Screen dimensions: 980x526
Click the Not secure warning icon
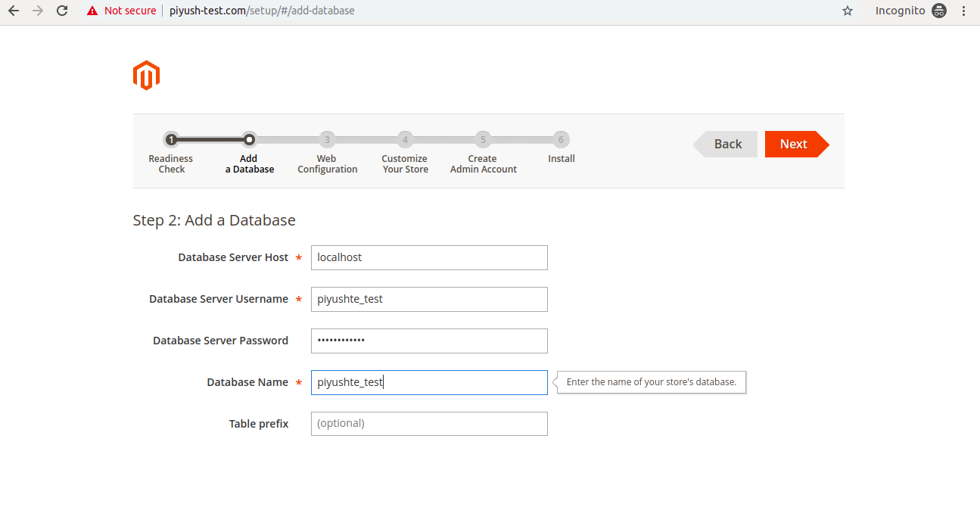tap(92, 11)
